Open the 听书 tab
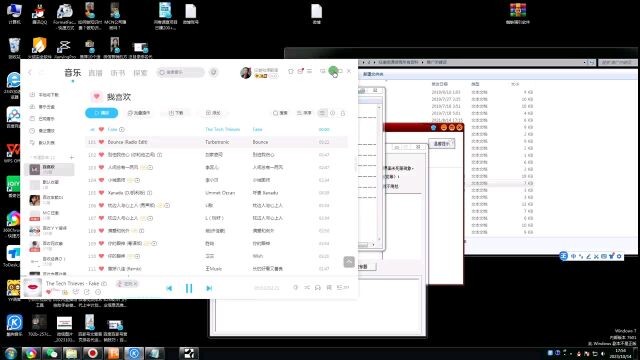Screen dimensions: 640x360 (x=118, y=73)
